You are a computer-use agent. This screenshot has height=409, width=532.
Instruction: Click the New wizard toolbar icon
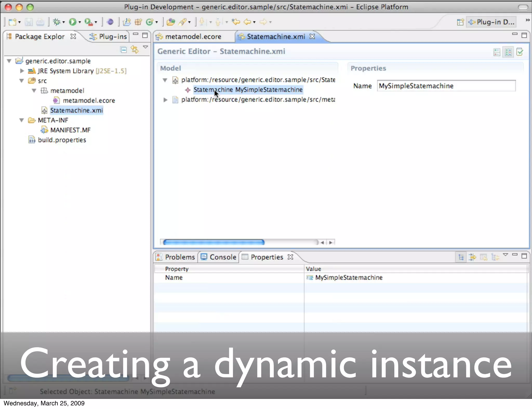coord(12,22)
